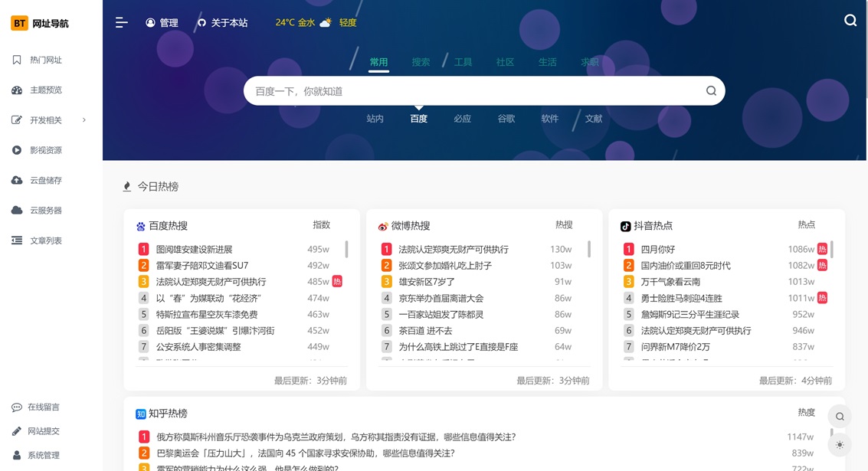Open 国内油价或重回8元时代 headline
The width and height of the screenshot is (868, 471).
pos(686,265)
